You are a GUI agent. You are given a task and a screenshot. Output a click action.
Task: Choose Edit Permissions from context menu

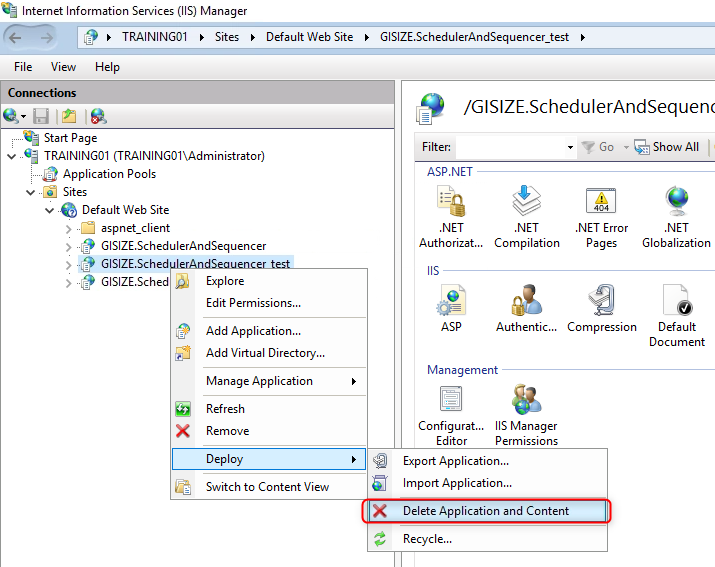269,303
